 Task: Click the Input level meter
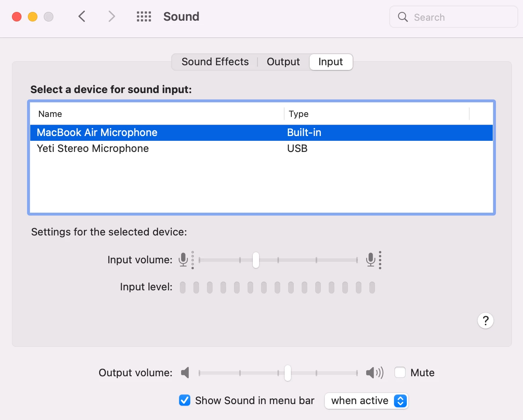[x=277, y=288]
